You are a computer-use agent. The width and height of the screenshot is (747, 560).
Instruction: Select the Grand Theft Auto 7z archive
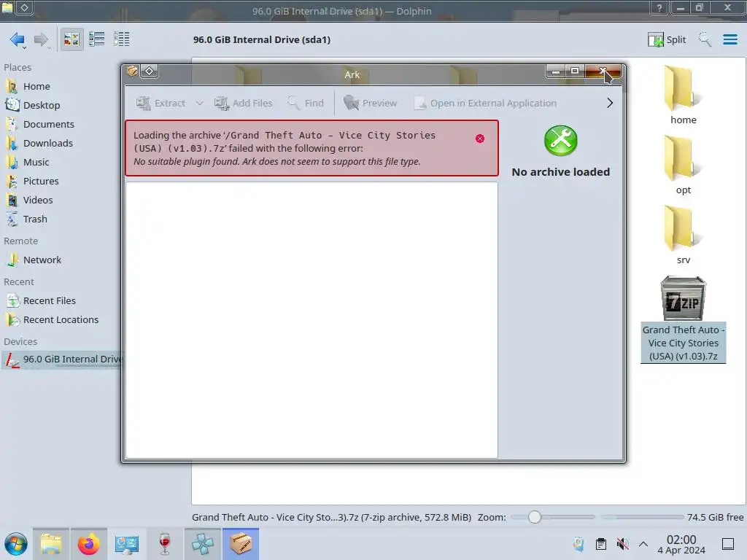tap(683, 319)
